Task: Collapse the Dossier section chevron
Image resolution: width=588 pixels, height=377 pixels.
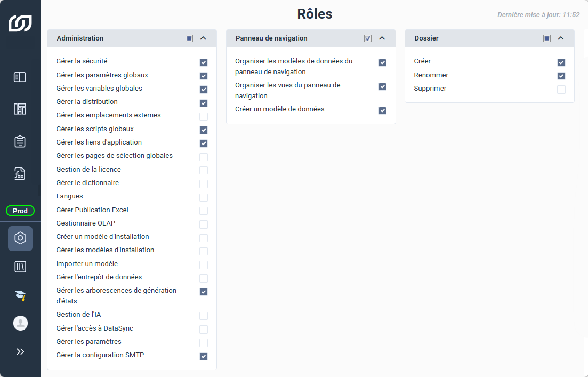Action: coord(561,38)
